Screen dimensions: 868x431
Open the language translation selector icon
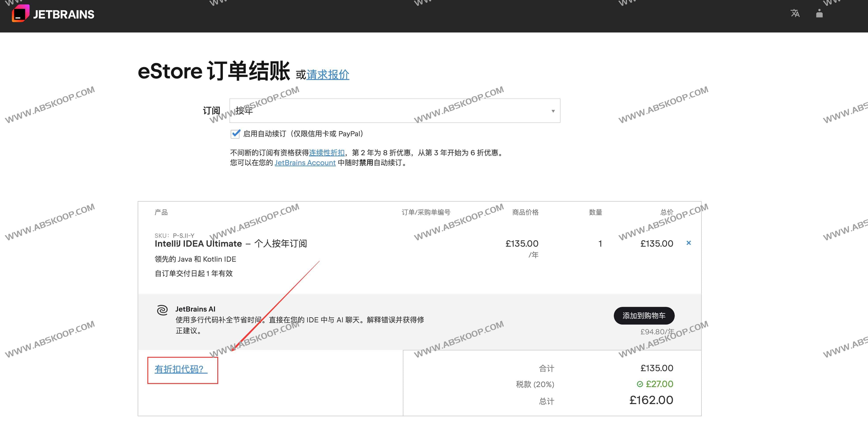(x=795, y=13)
